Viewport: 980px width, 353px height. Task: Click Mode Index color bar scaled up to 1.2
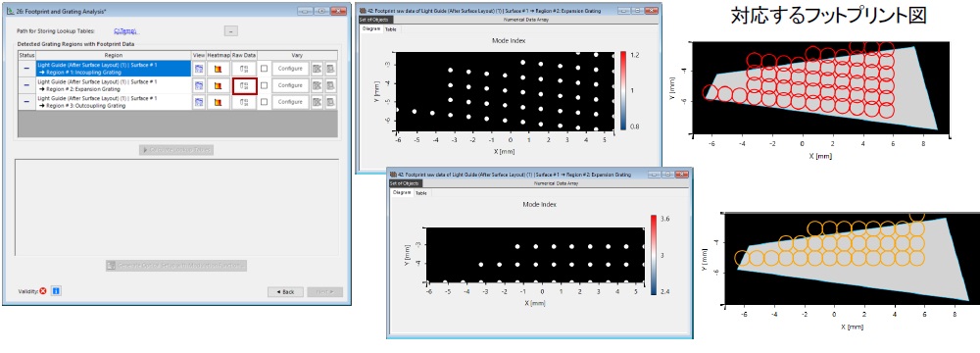tap(623, 91)
